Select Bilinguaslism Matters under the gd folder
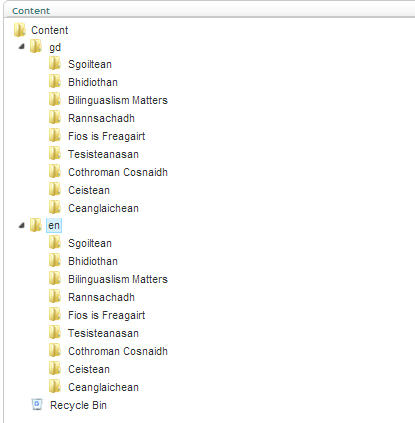This screenshot has width=415, height=423. point(118,100)
